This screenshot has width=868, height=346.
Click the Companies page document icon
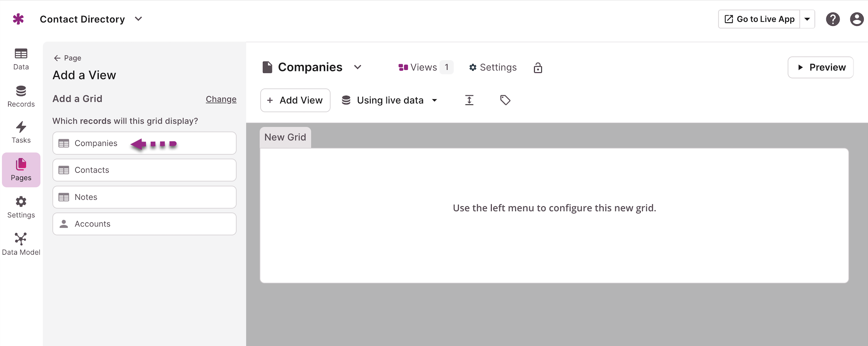pos(267,67)
